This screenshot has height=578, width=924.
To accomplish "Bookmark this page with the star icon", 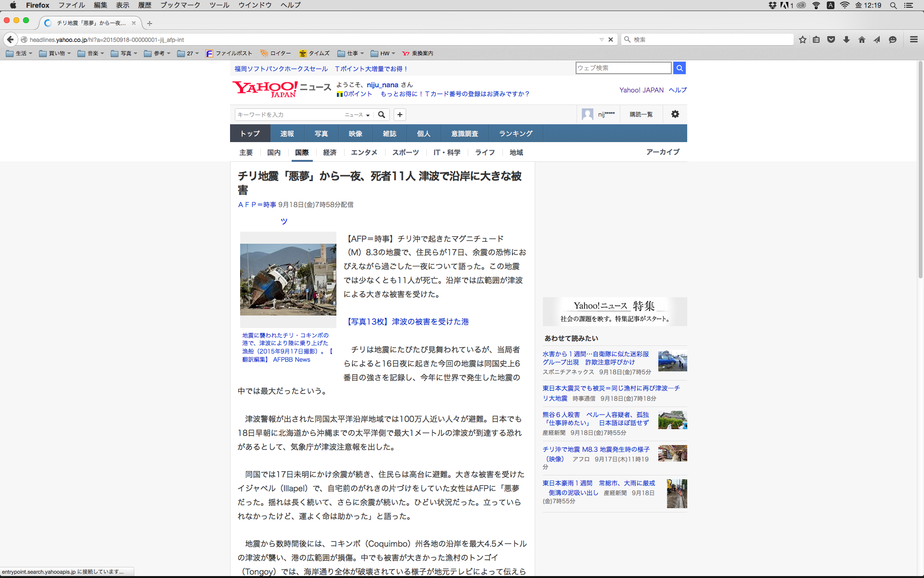I will [802, 39].
